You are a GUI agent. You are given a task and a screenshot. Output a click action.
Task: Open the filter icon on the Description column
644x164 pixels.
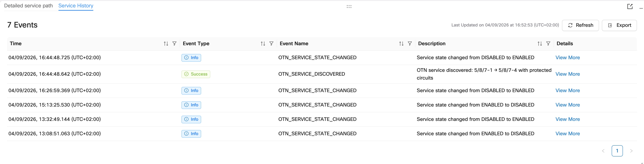548,43
